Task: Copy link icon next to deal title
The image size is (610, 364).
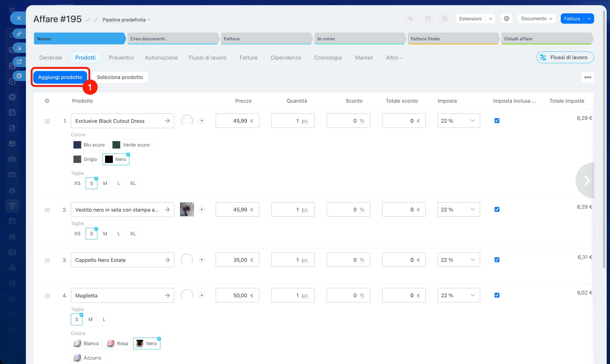Action: [x=96, y=20]
